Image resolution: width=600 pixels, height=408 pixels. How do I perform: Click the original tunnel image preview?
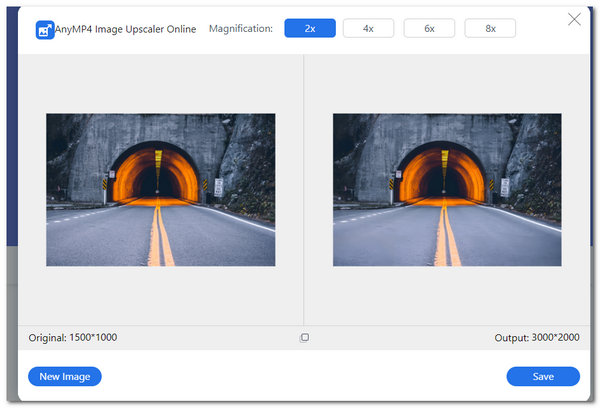(160, 189)
